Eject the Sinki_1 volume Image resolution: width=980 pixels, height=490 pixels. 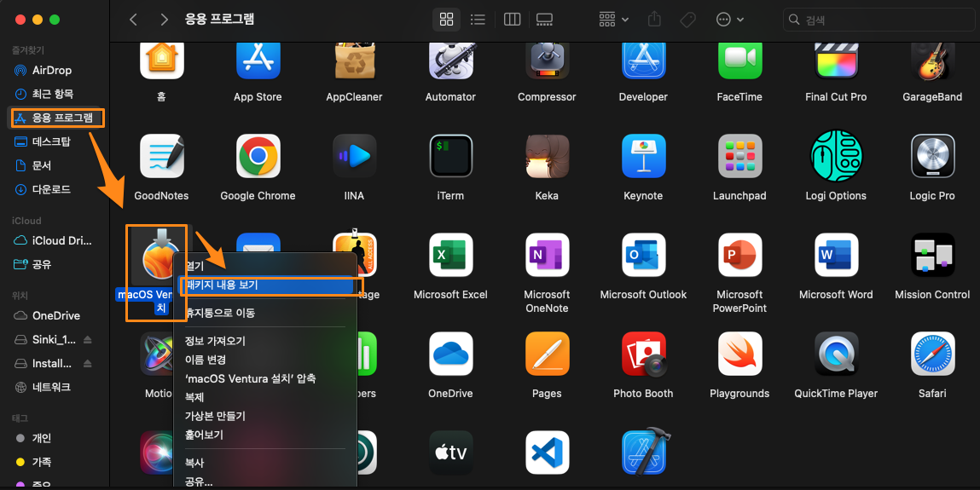[x=88, y=339]
